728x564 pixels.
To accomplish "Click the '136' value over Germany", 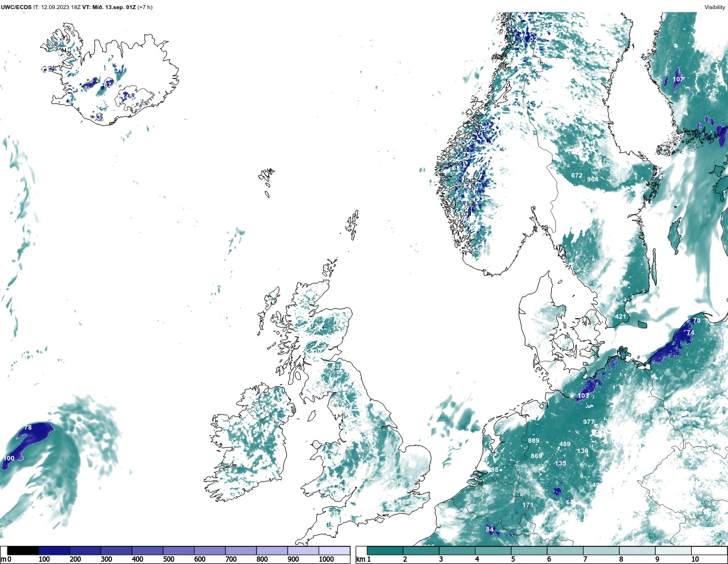I will [x=583, y=451].
